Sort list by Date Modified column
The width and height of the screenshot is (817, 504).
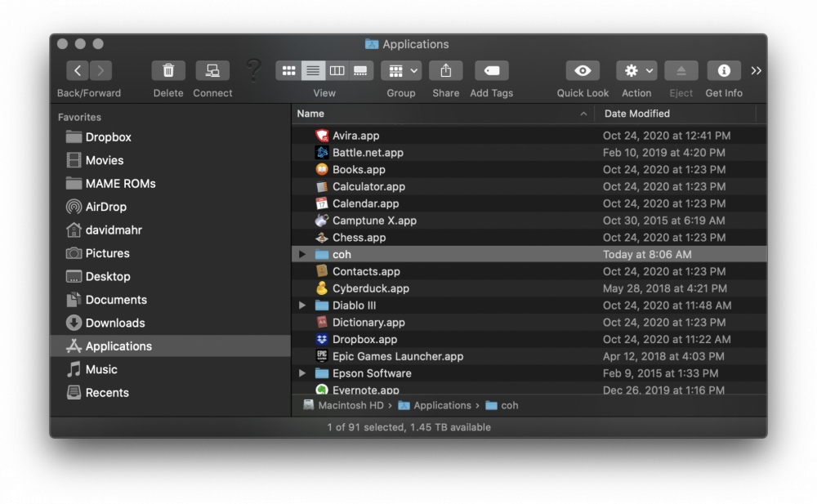[x=637, y=114]
